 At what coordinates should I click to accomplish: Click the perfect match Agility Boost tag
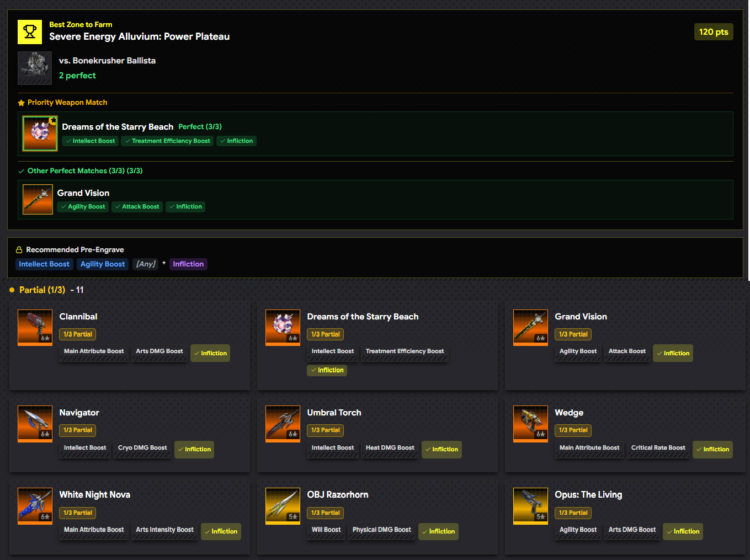pyautogui.click(x=83, y=207)
